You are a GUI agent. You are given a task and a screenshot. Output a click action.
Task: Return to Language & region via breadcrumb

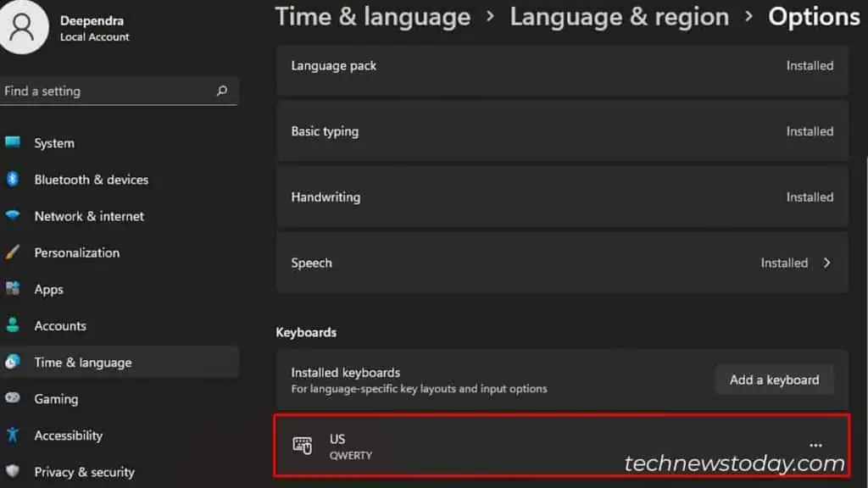click(620, 17)
